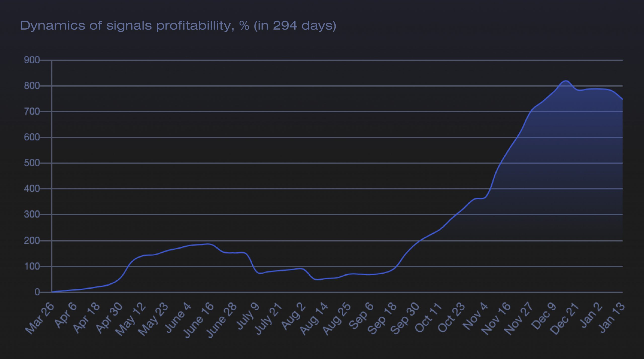
Task: Click the 'May 23' date label
Action: [154, 319]
